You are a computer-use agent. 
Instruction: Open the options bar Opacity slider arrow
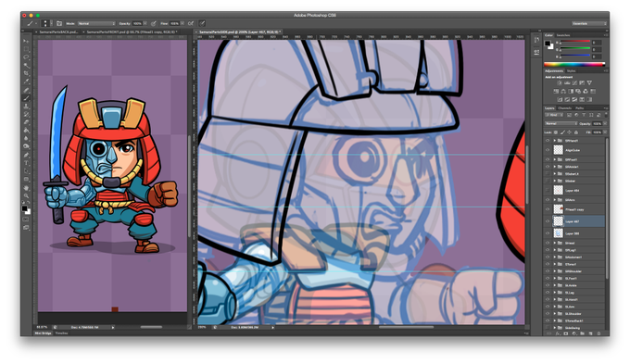click(145, 24)
